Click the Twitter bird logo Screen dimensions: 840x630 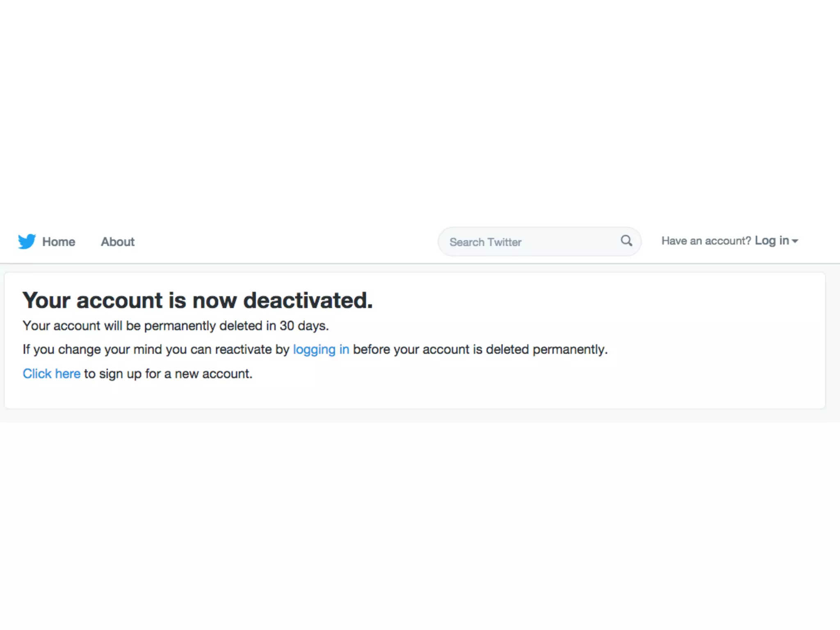(27, 242)
